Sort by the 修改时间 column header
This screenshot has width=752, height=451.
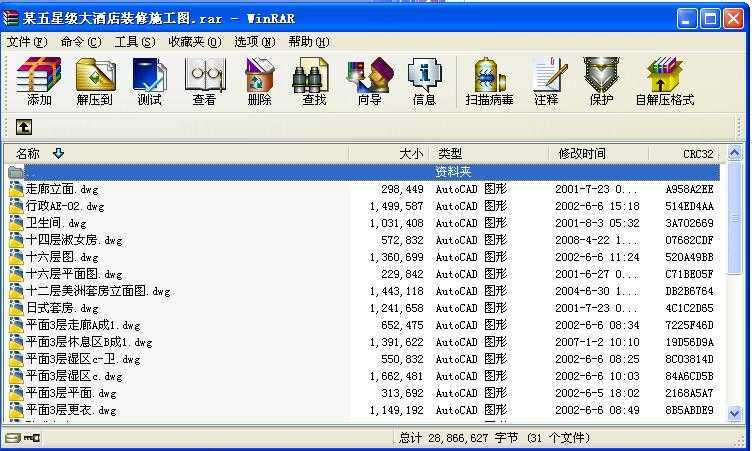(599, 154)
